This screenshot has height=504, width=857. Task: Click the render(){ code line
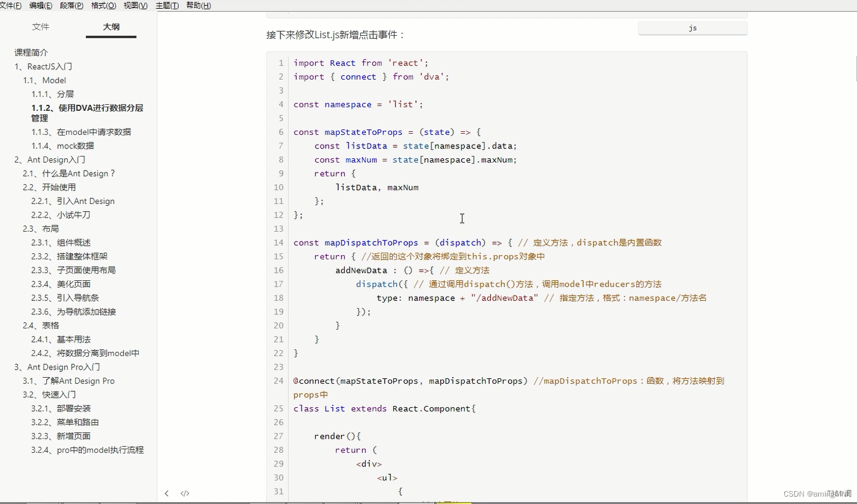[337, 436]
